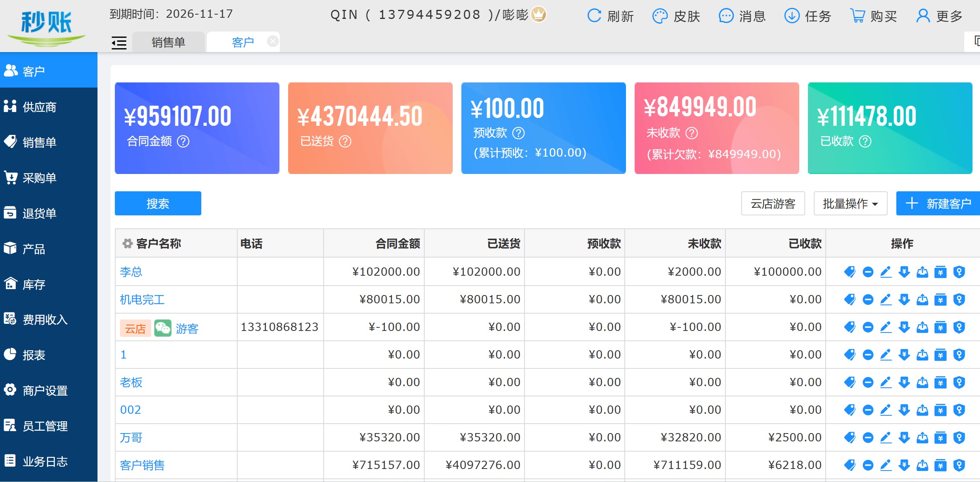Click the upload-tray icon in 李总 row

coord(922,272)
